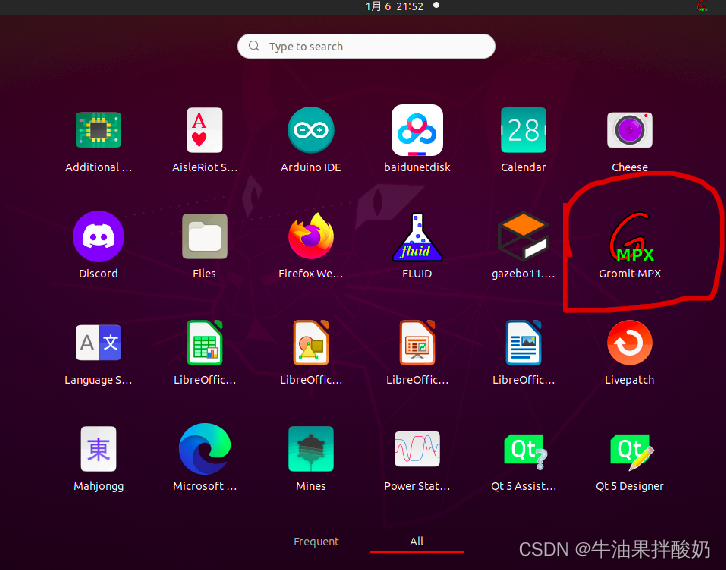This screenshot has width=726, height=570.
Task: Launch AisleRiot Solitaire card game
Action: tap(204, 130)
